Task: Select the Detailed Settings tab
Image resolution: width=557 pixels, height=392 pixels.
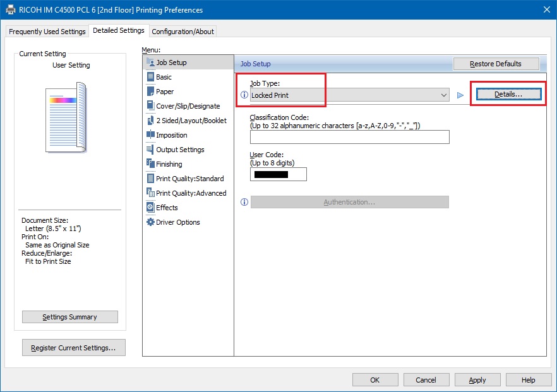Action: point(119,30)
